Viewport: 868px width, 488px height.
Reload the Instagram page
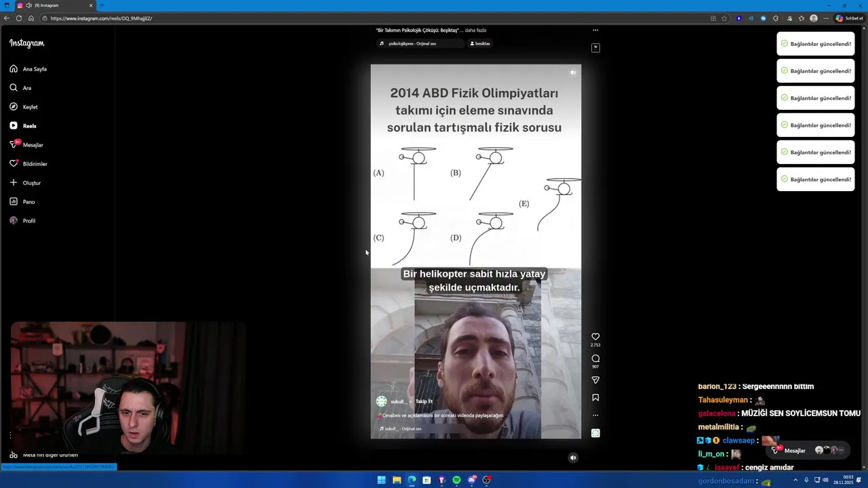point(19,18)
